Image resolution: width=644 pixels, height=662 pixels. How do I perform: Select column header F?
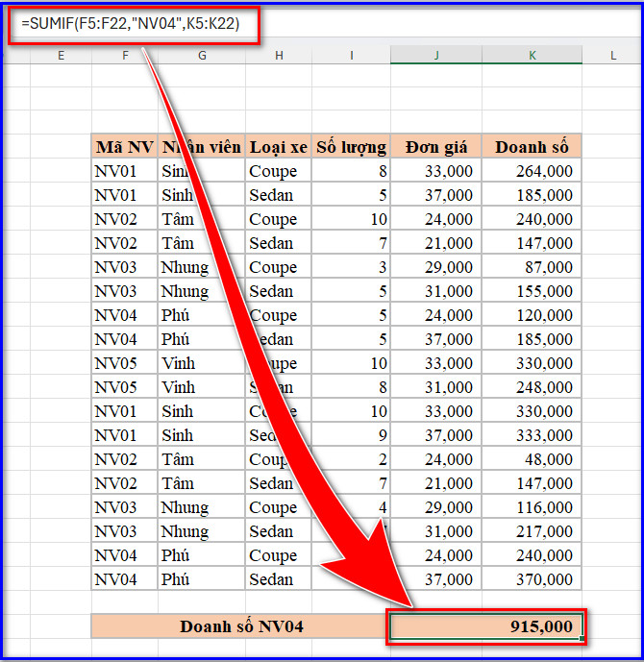[x=125, y=56]
